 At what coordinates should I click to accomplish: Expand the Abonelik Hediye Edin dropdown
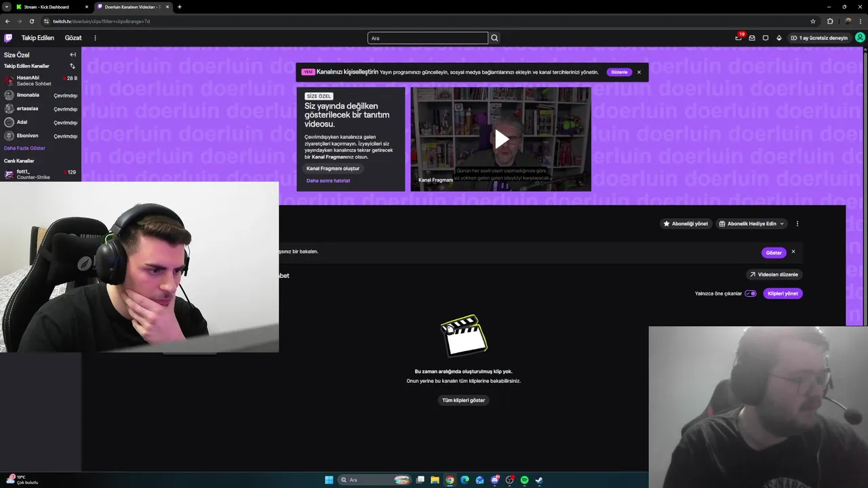(752, 224)
